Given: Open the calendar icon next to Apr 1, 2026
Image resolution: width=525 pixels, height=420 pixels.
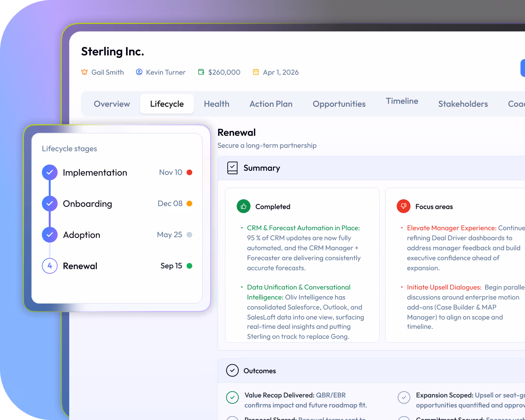Looking at the screenshot, I should 256,72.
